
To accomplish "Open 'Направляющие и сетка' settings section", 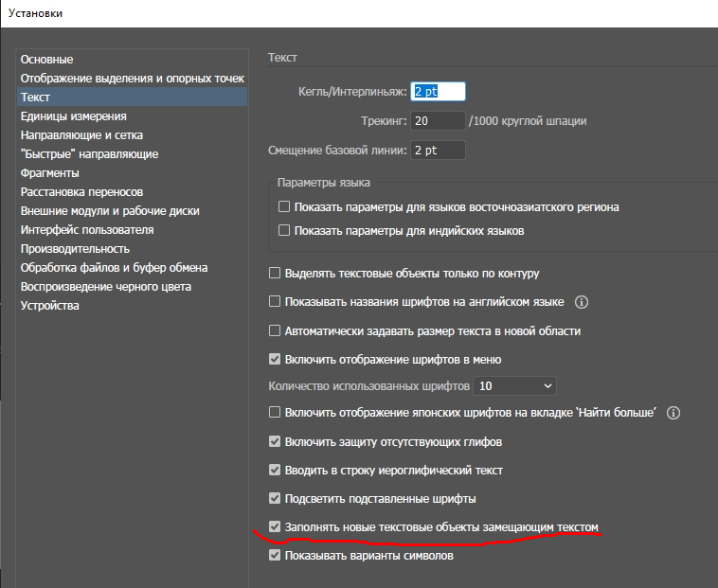I will click(x=81, y=135).
